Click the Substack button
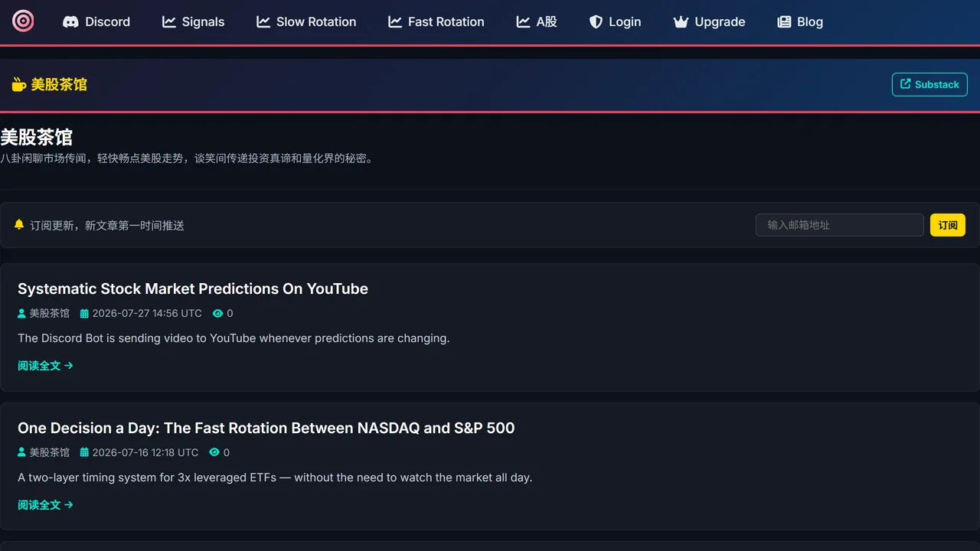 [x=929, y=84]
